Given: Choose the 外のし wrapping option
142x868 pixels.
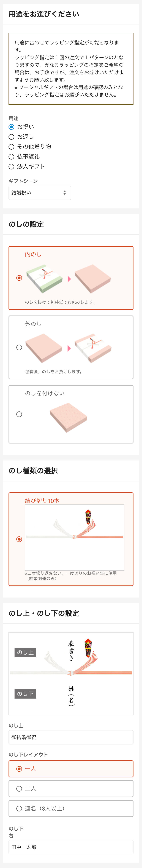Looking at the screenshot, I should tap(19, 347).
